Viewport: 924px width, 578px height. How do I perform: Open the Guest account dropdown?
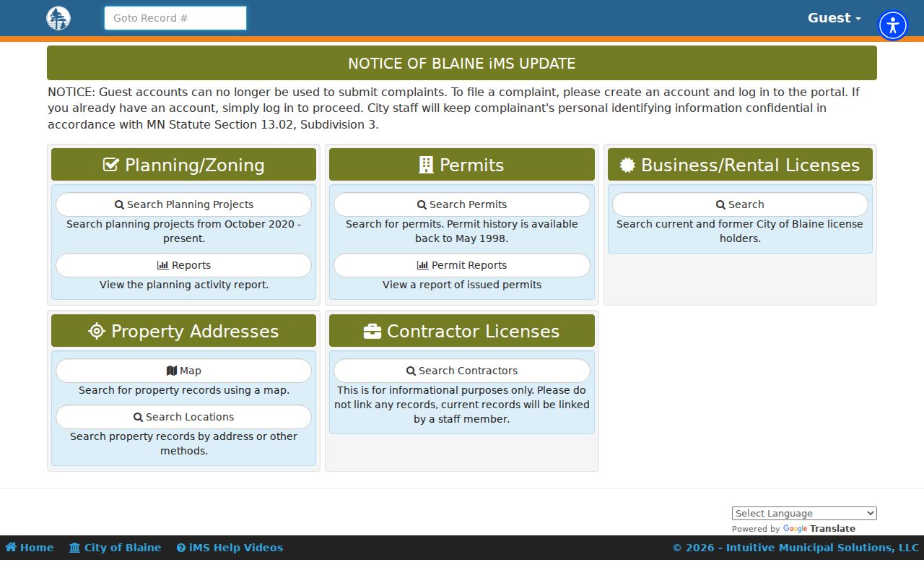point(834,18)
